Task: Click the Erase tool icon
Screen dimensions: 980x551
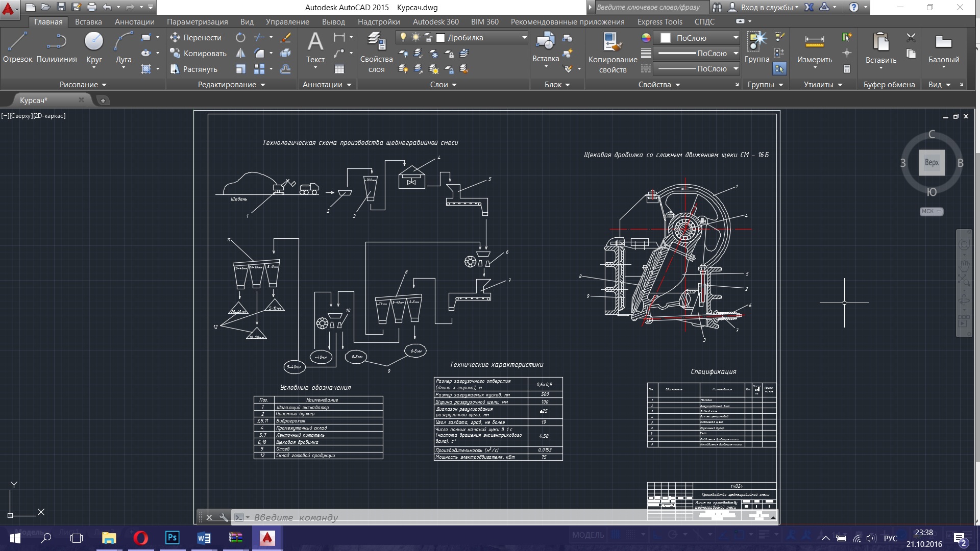Action: point(286,37)
